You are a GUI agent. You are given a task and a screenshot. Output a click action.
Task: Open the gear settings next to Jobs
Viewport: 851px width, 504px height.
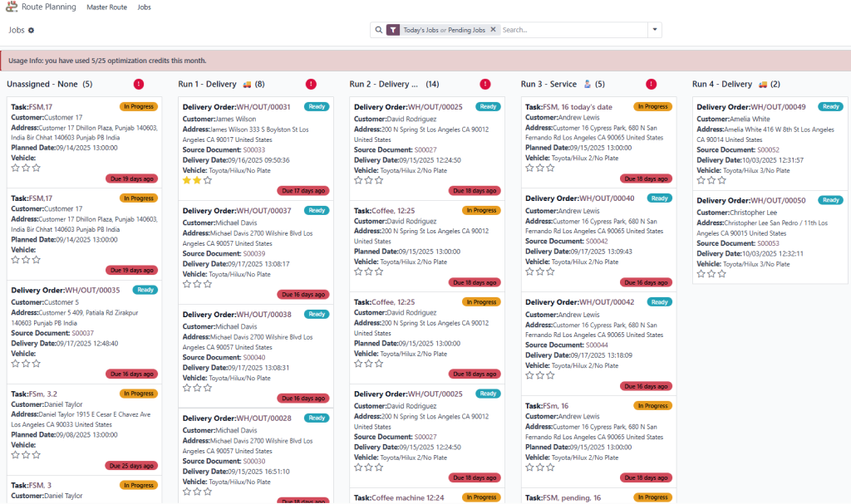click(32, 30)
